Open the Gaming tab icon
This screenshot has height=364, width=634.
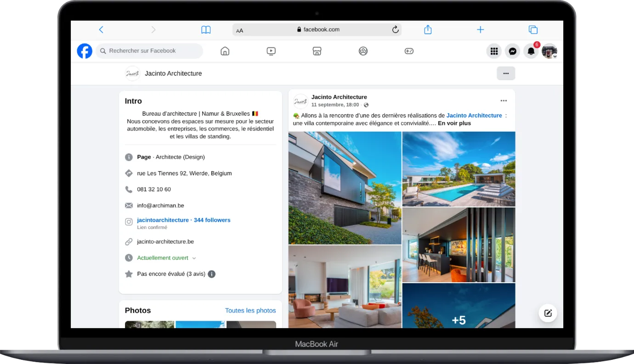[409, 51]
